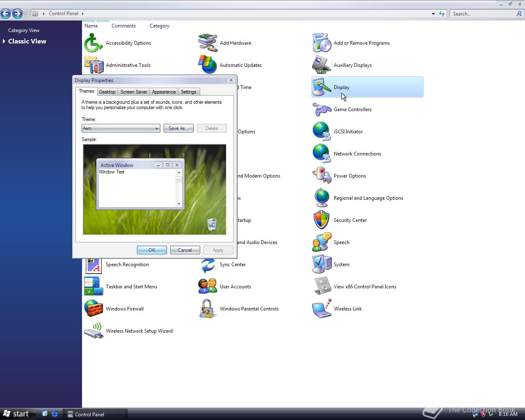This screenshot has height=420, width=525.
Task: Open the Regional and Language Options icon
Action: tap(322, 198)
